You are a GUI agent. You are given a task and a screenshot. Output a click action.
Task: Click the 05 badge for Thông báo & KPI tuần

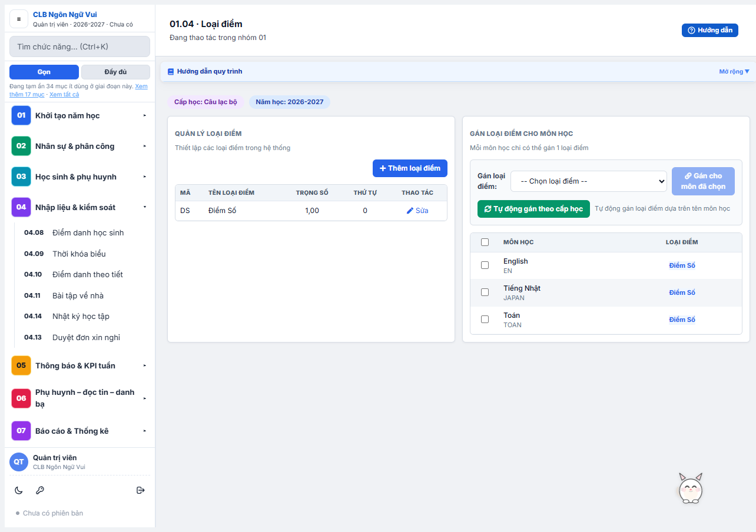(21, 365)
